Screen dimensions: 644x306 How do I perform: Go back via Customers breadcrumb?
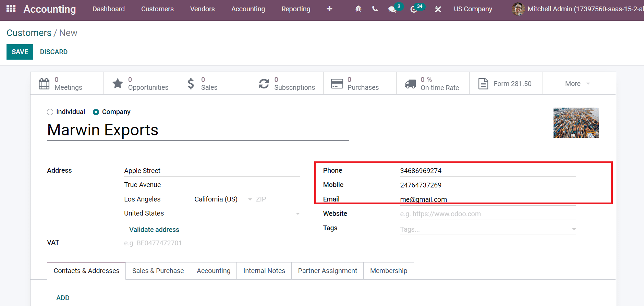pyautogui.click(x=29, y=33)
